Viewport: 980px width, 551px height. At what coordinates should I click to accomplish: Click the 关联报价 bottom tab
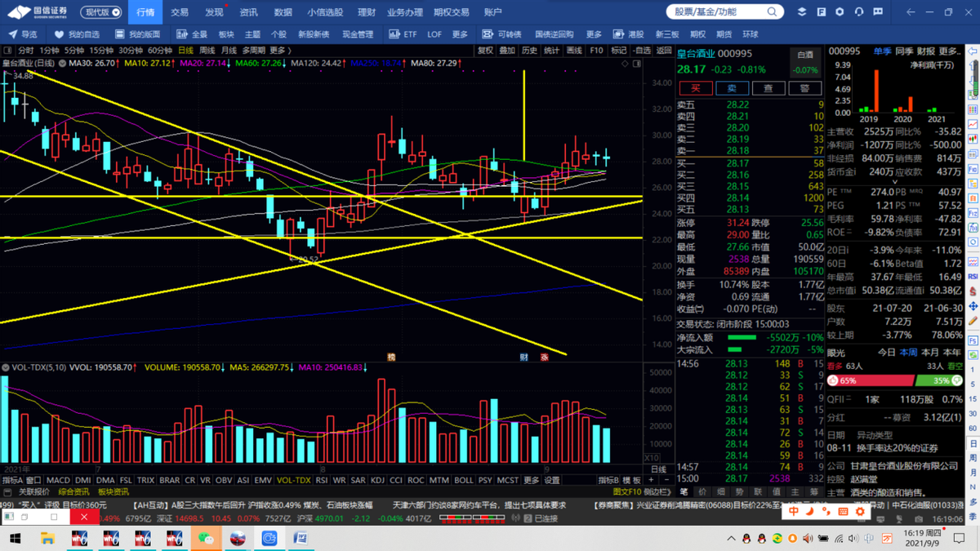(x=33, y=492)
